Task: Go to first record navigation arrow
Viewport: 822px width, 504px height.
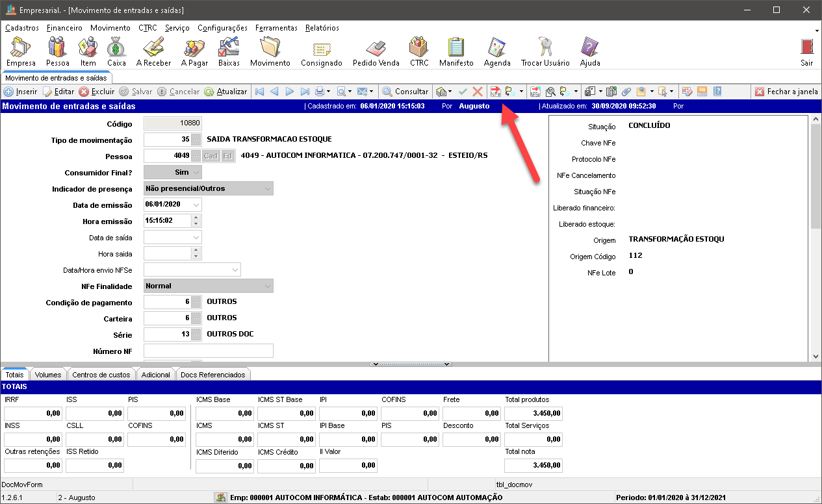Action: click(259, 92)
